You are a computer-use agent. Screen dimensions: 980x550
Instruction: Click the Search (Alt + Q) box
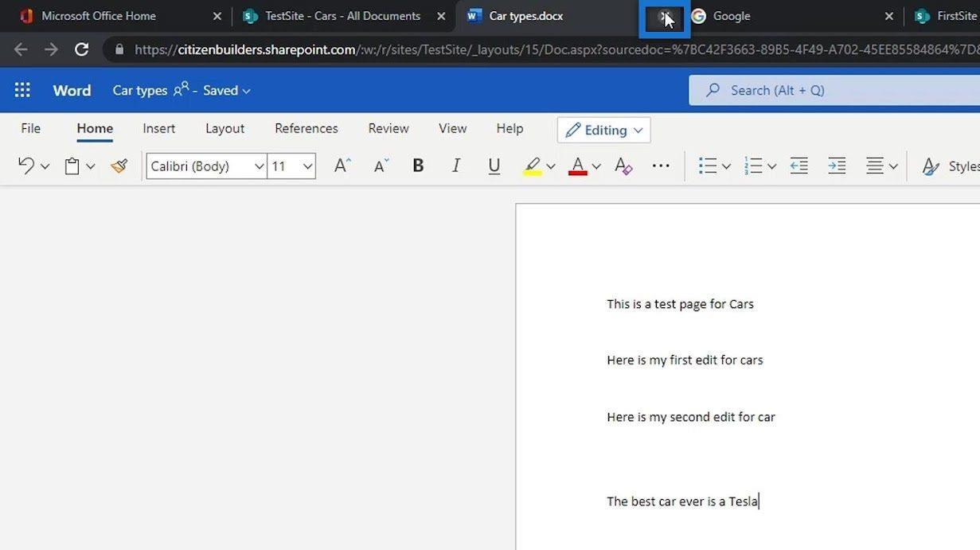(x=834, y=90)
